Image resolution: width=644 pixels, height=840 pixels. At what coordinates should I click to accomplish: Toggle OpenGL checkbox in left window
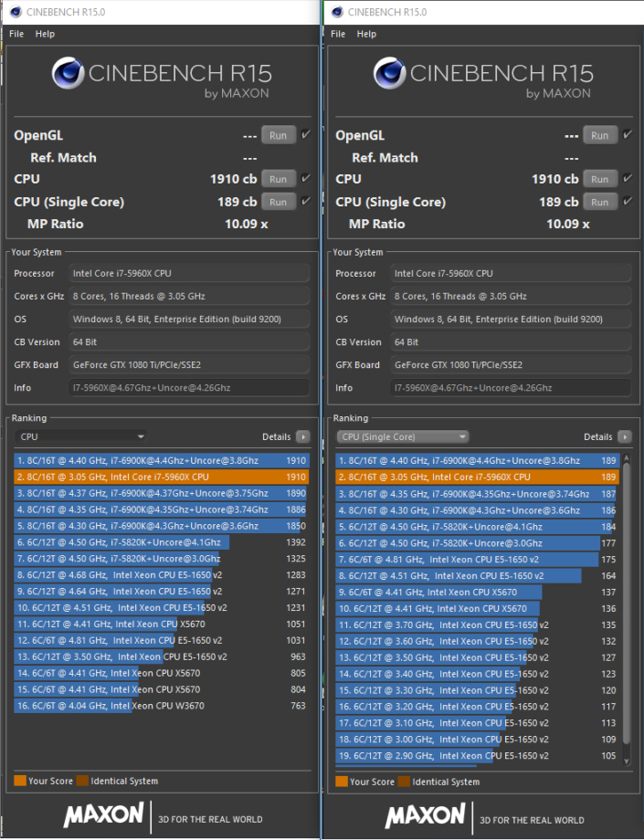[x=305, y=134]
